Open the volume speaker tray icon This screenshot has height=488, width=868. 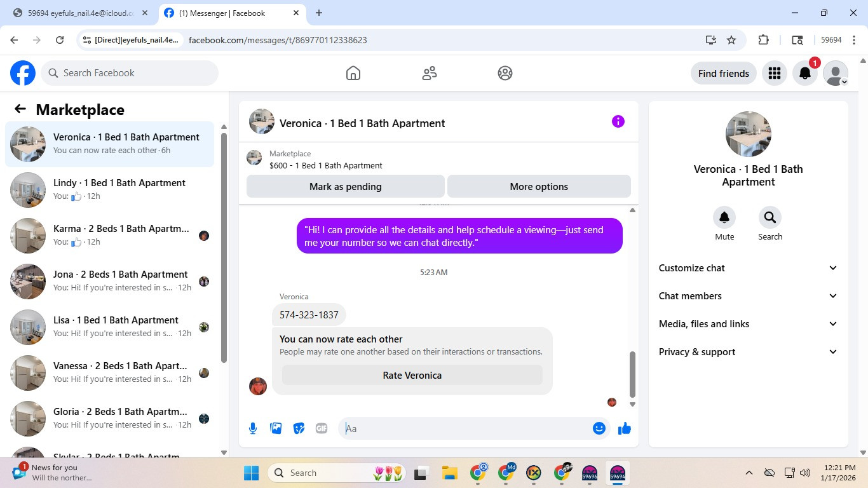[x=805, y=473]
